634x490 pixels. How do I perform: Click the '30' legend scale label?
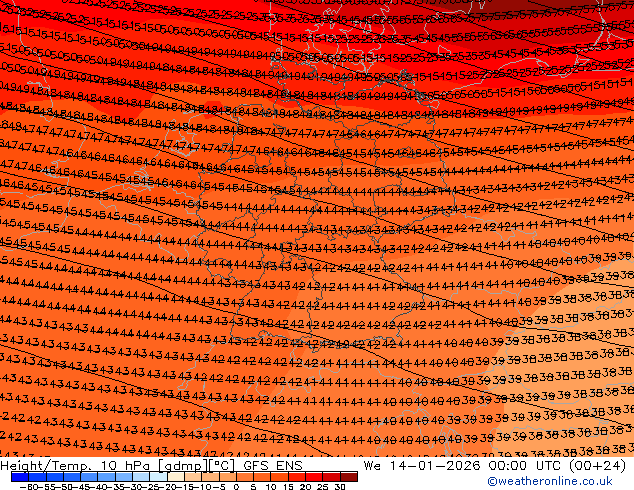[x=340, y=487]
